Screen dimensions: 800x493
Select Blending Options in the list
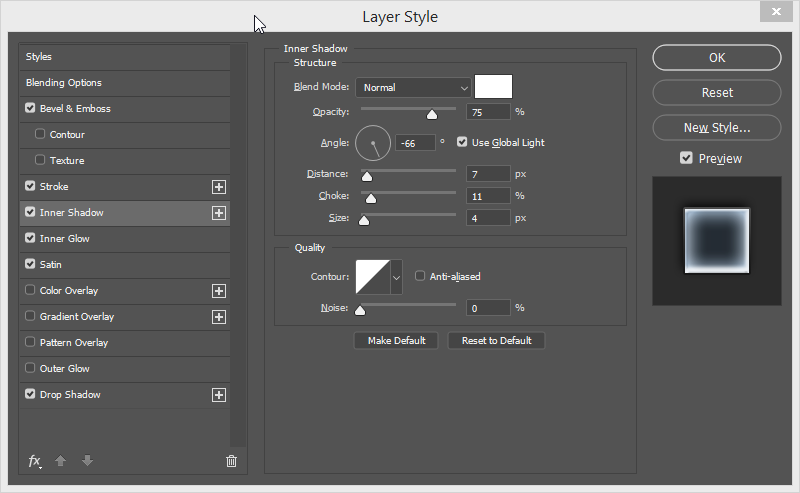click(x=124, y=83)
